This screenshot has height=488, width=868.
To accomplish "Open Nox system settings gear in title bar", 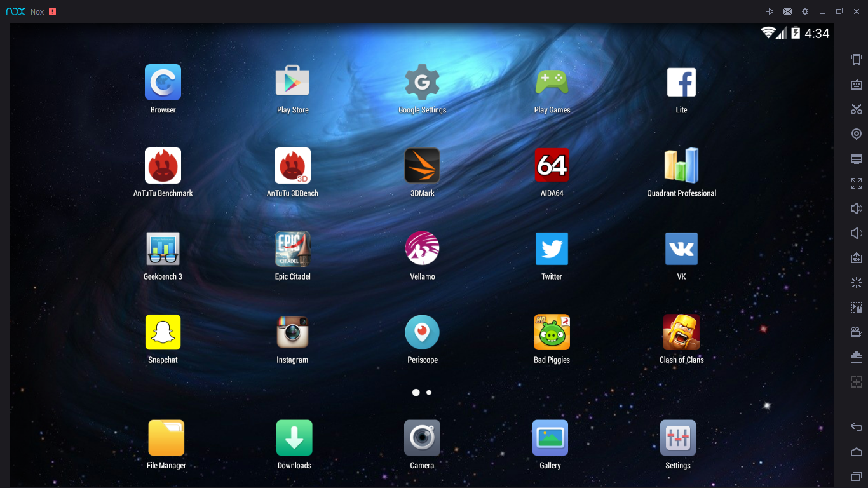I will coord(805,11).
